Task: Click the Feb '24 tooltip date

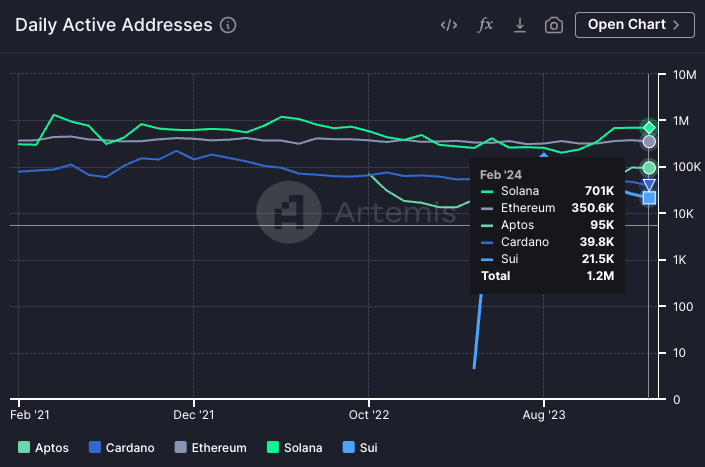Action: (500, 174)
